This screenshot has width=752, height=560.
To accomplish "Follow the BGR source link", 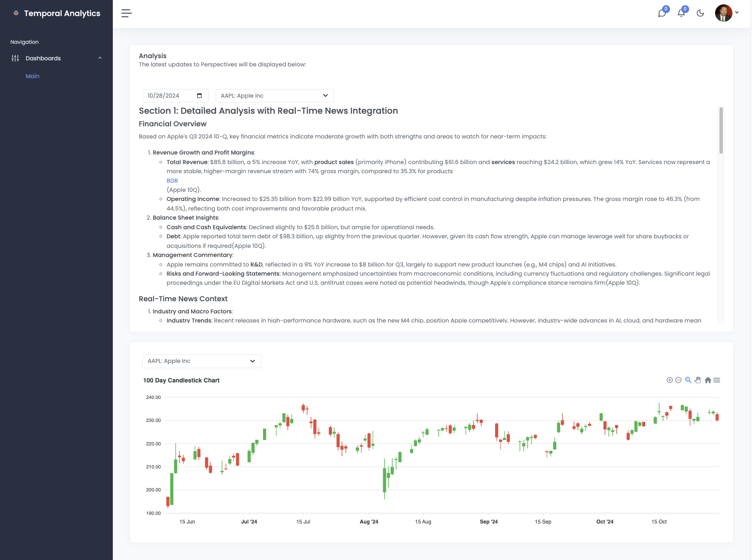I will click(172, 181).
